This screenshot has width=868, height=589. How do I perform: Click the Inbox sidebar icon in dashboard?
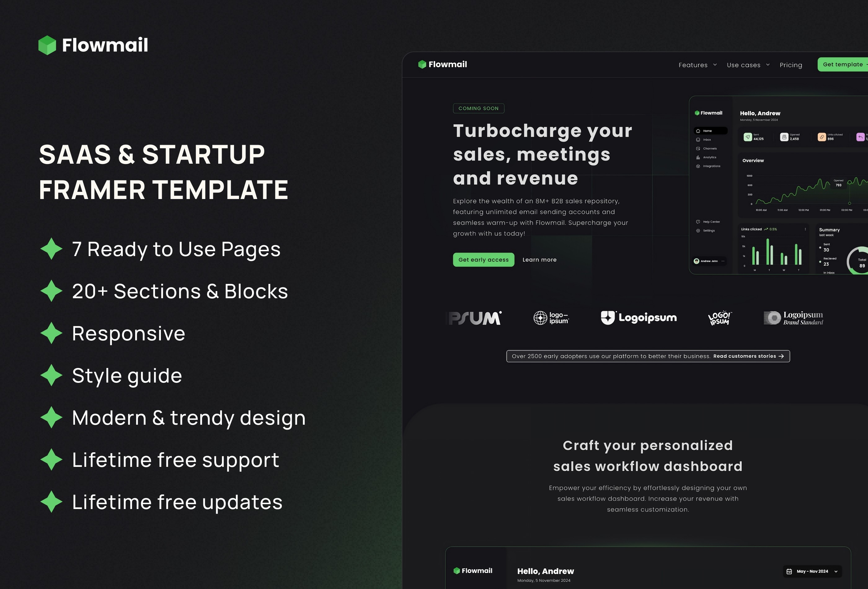698,139
